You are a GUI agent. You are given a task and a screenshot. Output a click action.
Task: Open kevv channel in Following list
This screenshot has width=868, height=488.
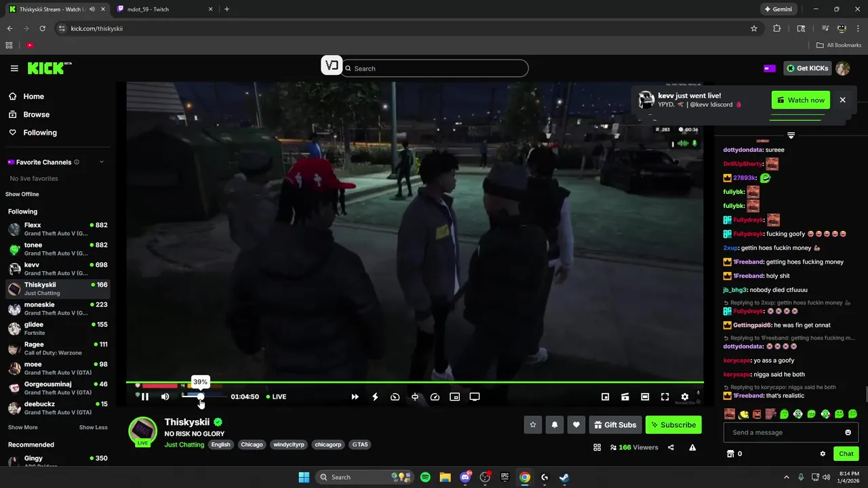(58, 268)
